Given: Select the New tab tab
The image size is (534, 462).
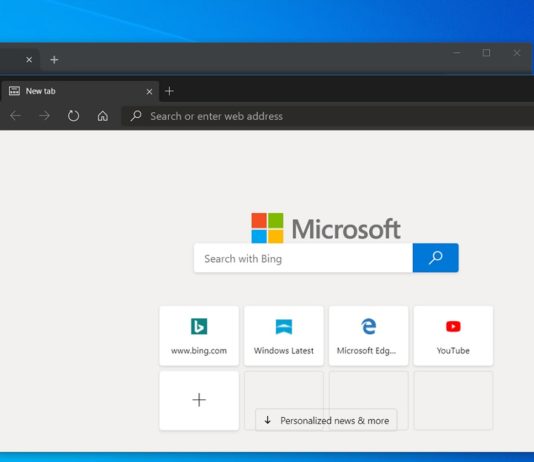Looking at the screenshot, I should coord(79,91).
